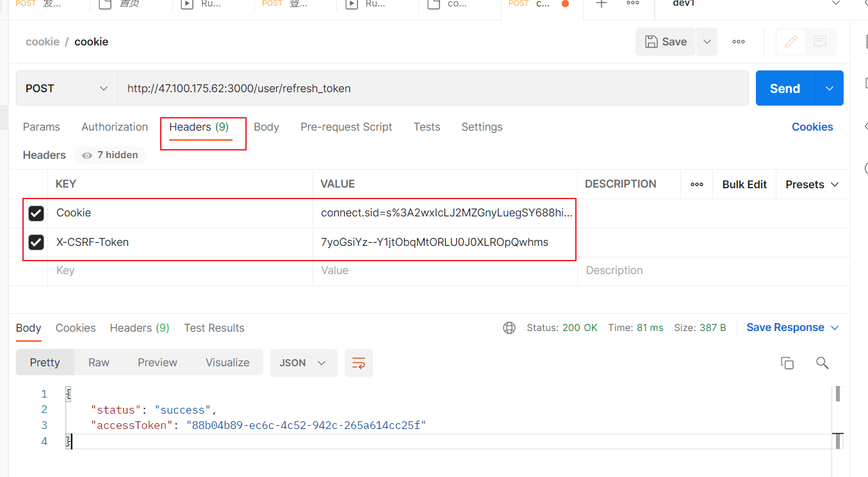Expand the arrow next to Send

pyautogui.click(x=830, y=88)
